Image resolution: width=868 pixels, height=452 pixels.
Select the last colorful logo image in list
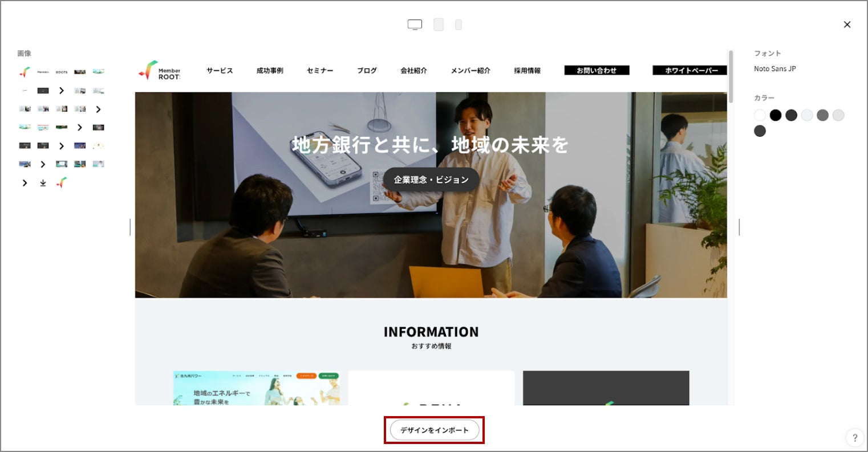coord(62,183)
